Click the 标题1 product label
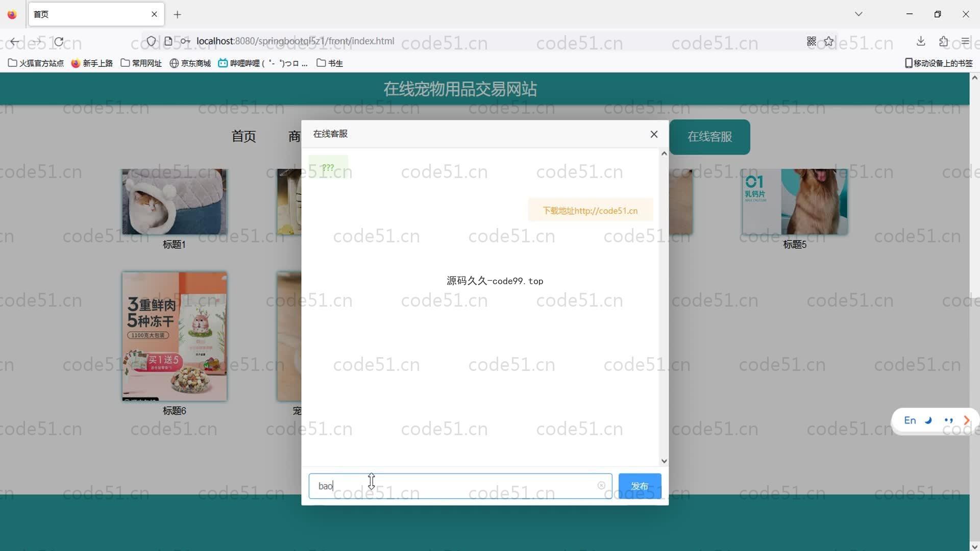 click(x=174, y=244)
